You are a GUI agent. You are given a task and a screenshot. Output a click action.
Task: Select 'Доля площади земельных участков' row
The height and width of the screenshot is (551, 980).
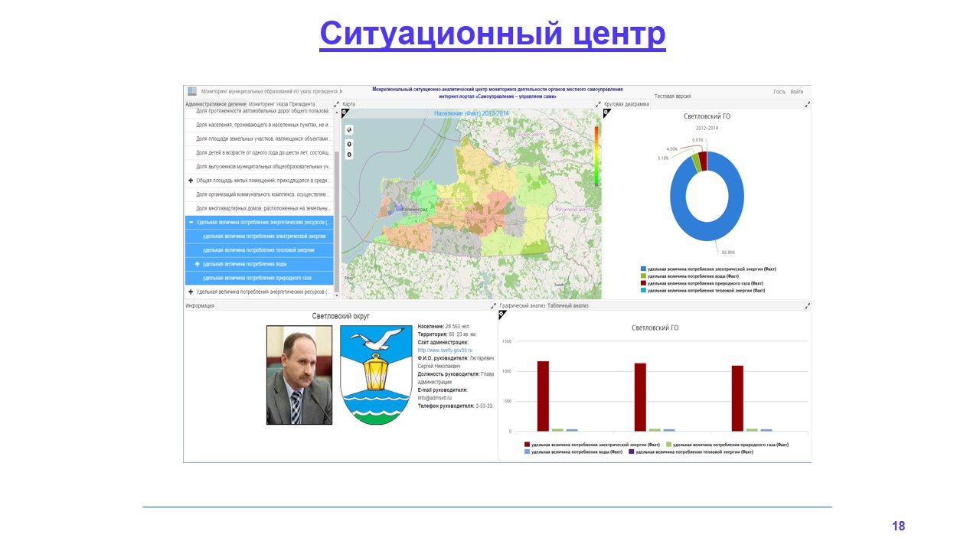[260, 139]
